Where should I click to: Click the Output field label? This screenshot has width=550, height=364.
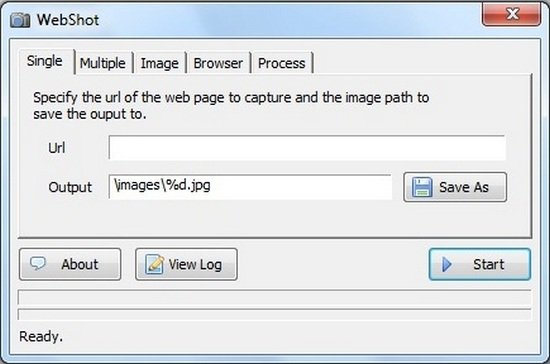pos(70,187)
